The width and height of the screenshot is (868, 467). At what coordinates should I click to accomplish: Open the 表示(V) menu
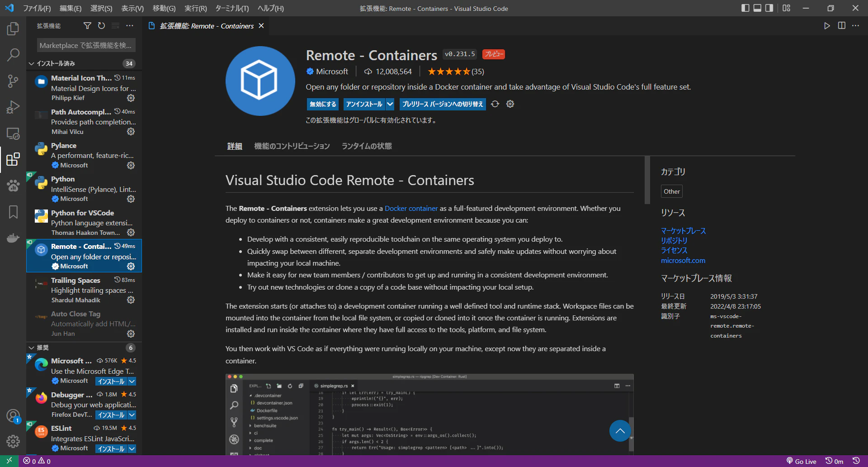(132, 8)
